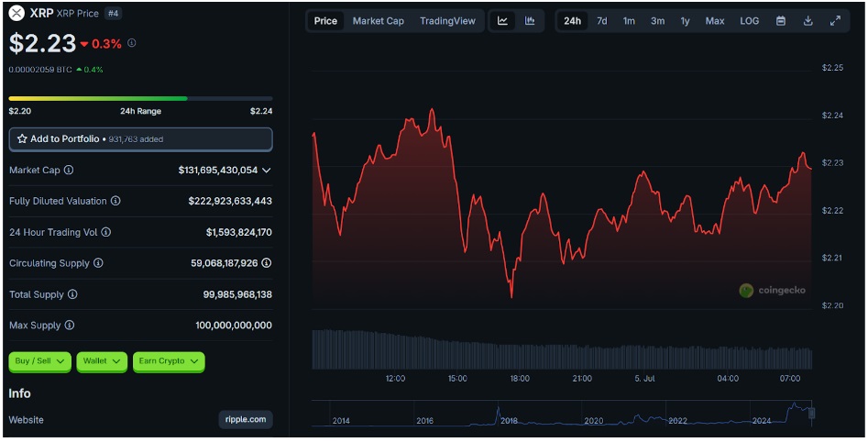Open the Buy / Sell dropdown
The width and height of the screenshot is (868, 442).
39,361
